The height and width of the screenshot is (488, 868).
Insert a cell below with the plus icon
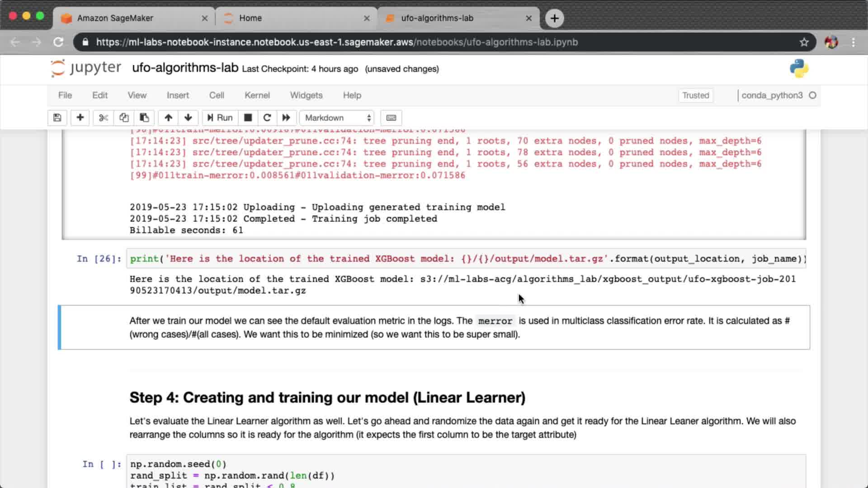tap(80, 118)
